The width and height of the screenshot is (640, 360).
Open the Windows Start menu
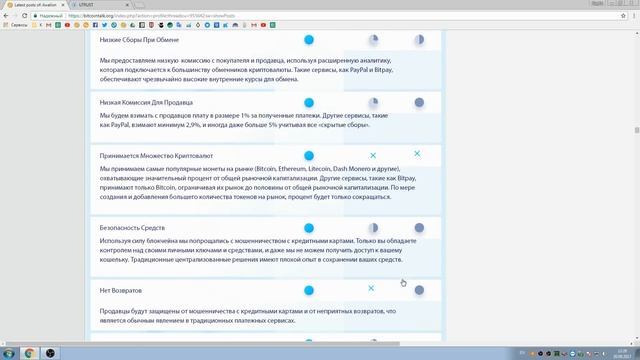click(9, 353)
